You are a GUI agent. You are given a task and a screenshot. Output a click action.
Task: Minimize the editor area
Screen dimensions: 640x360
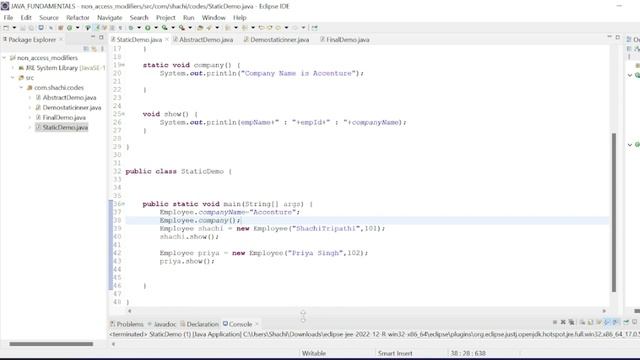click(609, 37)
